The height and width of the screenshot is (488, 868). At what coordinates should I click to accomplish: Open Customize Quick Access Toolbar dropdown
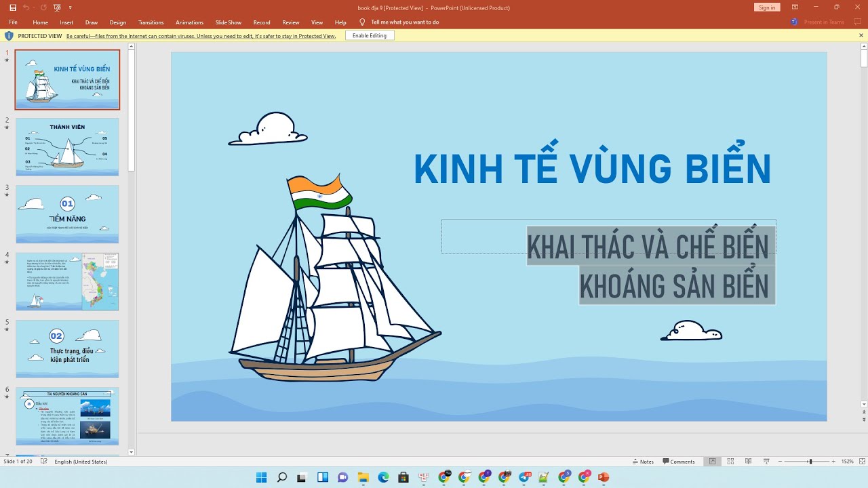[x=71, y=7]
